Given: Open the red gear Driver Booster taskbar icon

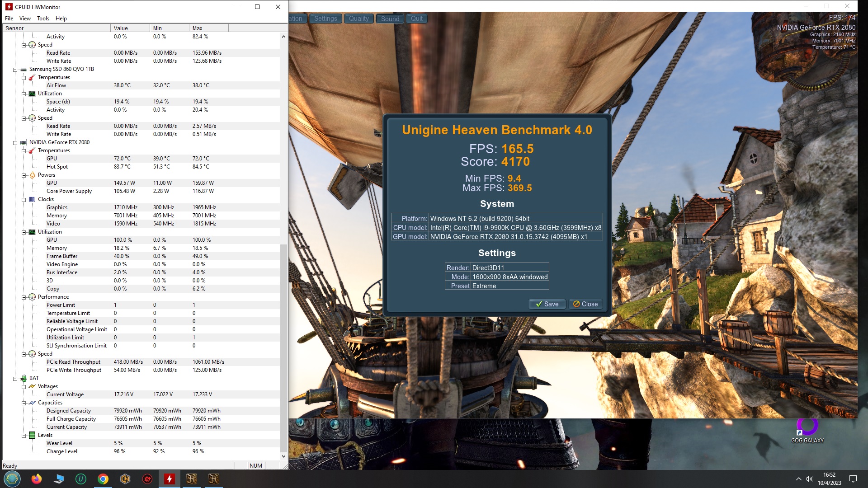Looking at the screenshot, I should (x=147, y=479).
